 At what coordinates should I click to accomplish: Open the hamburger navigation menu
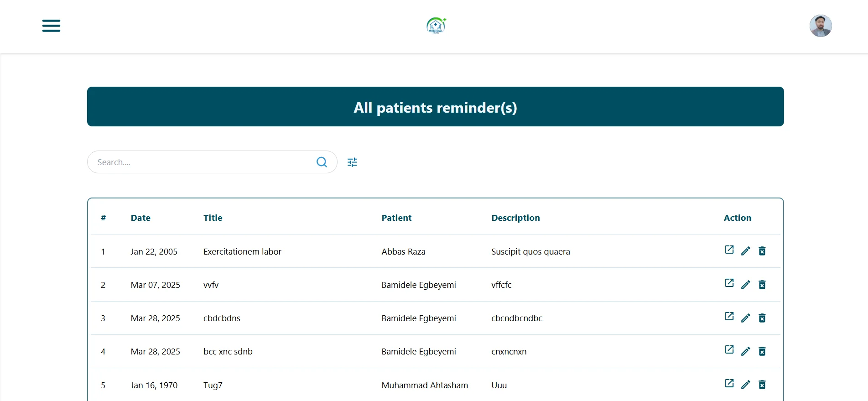[51, 26]
